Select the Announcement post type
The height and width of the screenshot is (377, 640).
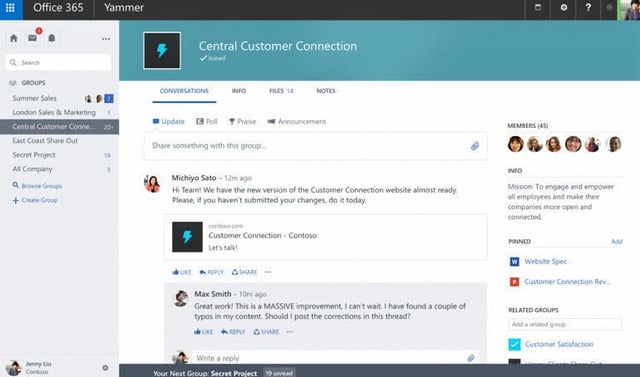tap(297, 122)
